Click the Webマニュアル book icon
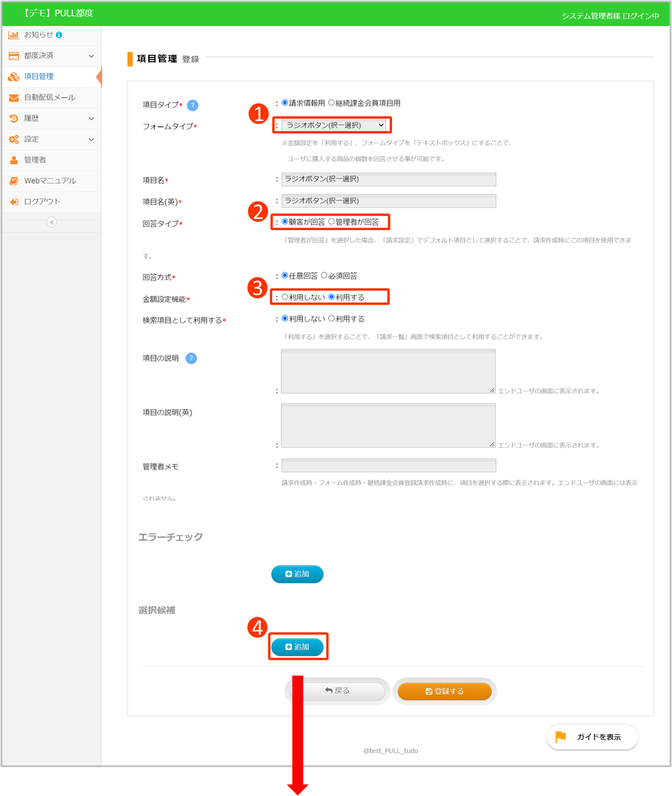The height and width of the screenshot is (796, 672). click(14, 181)
